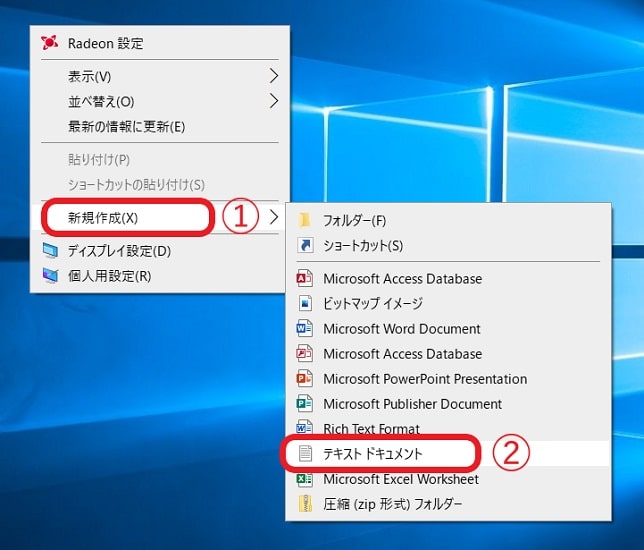Open ディスプレイ設定(D)
The height and width of the screenshot is (550, 644).
pyautogui.click(x=160, y=251)
